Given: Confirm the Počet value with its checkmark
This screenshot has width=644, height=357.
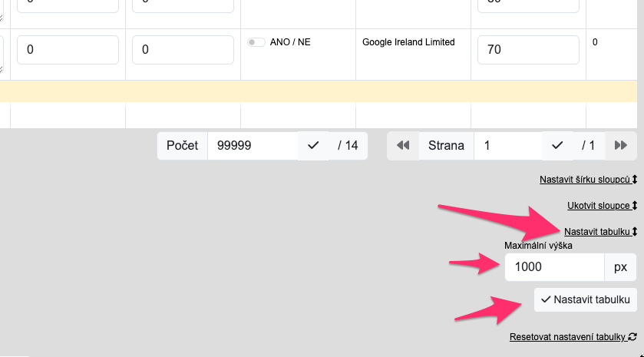Looking at the screenshot, I should click(x=313, y=145).
